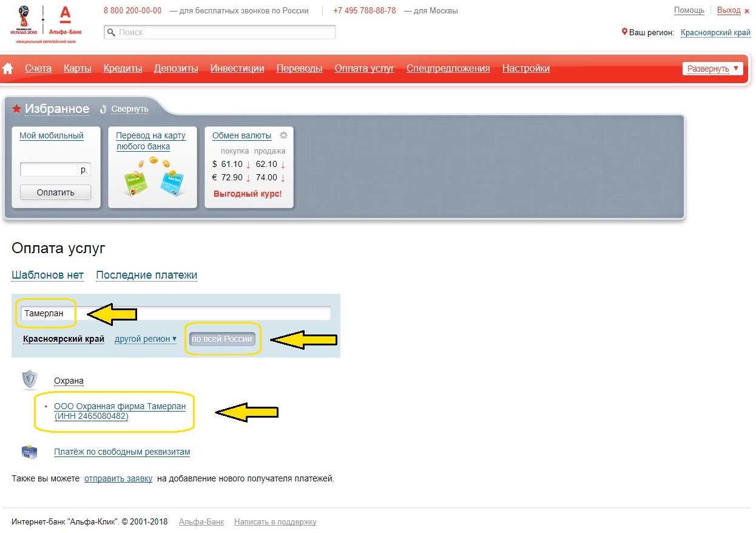Image resolution: width=756 pixels, height=533 pixels.
Task: Collapse favorites panel via Свернуть
Action: tap(129, 109)
